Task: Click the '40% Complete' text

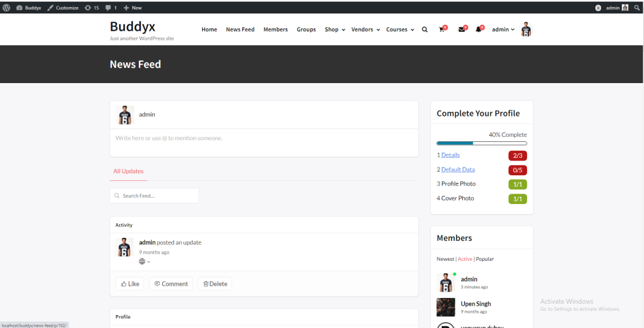Action: pos(508,135)
